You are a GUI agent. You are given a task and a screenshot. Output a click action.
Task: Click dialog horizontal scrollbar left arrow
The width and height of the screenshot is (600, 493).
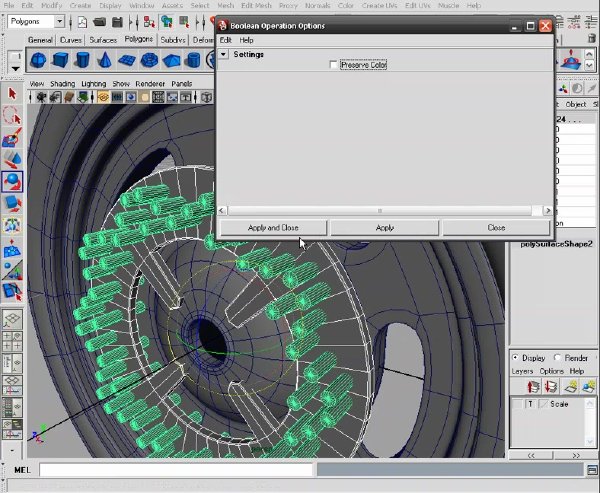click(222, 211)
